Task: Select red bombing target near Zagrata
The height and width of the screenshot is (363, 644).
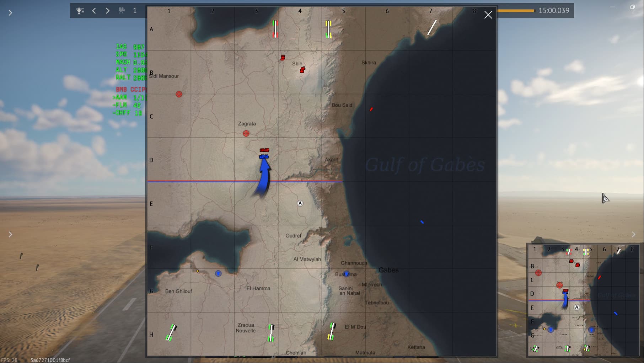Action: click(x=246, y=133)
